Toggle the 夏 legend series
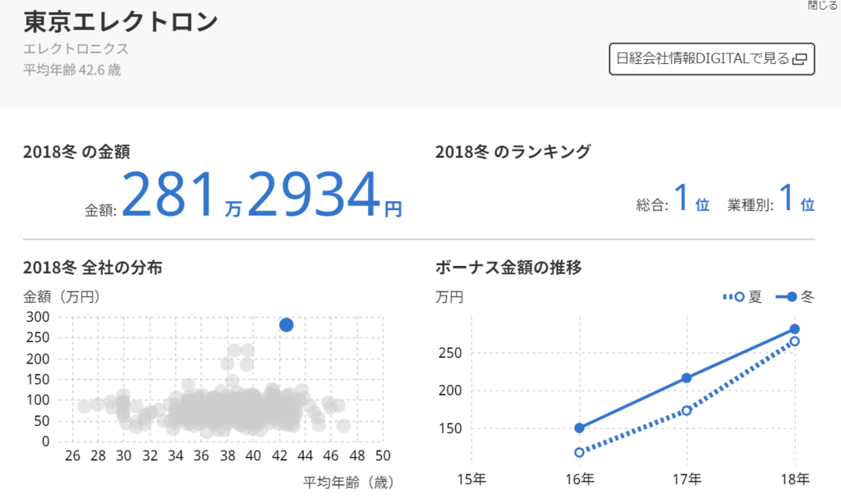The width and height of the screenshot is (841, 504). [x=742, y=296]
